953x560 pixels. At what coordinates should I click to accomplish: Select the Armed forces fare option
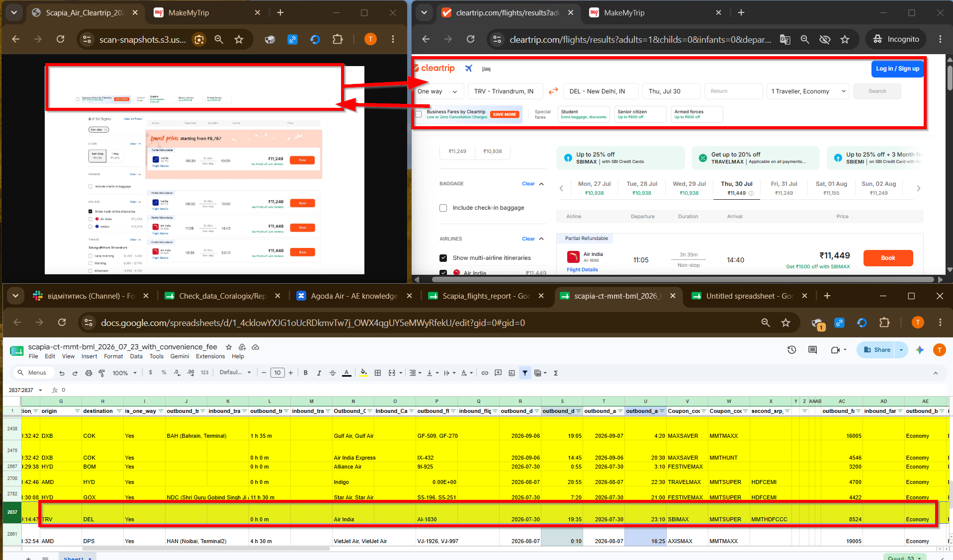[x=697, y=114]
